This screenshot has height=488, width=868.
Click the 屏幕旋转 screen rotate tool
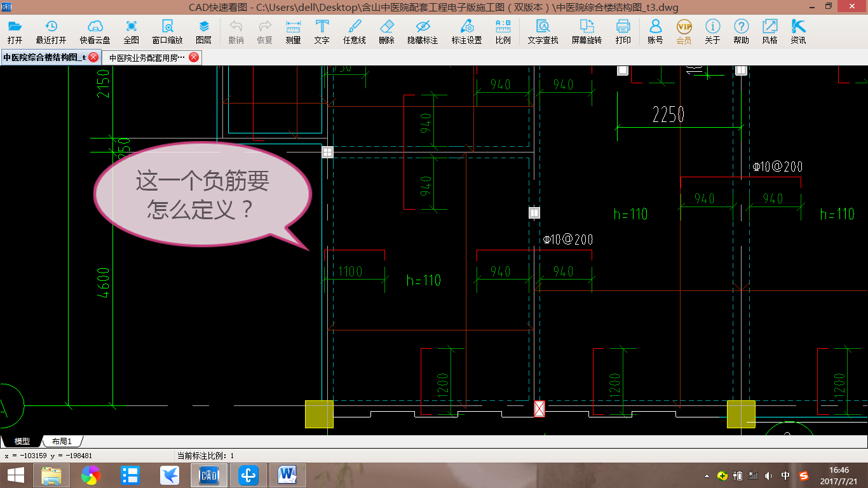click(587, 32)
